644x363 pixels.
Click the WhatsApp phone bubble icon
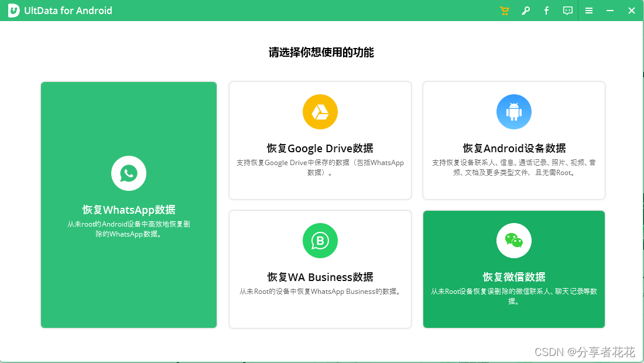click(129, 173)
